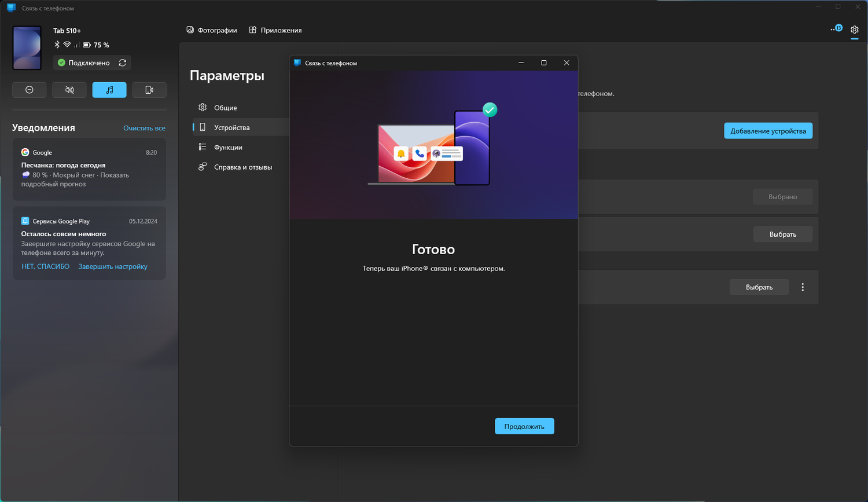
Task: Open the Фотографии tab
Action: pyautogui.click(x=212, y=30)
